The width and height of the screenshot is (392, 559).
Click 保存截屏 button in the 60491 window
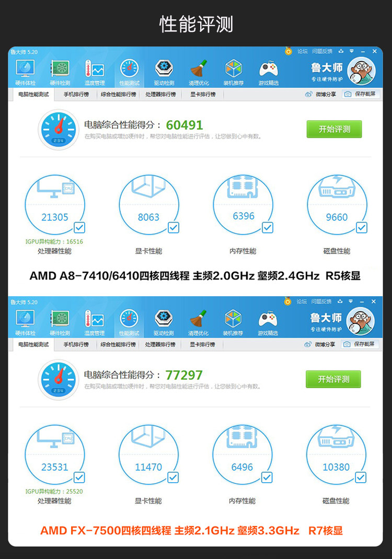361,94
